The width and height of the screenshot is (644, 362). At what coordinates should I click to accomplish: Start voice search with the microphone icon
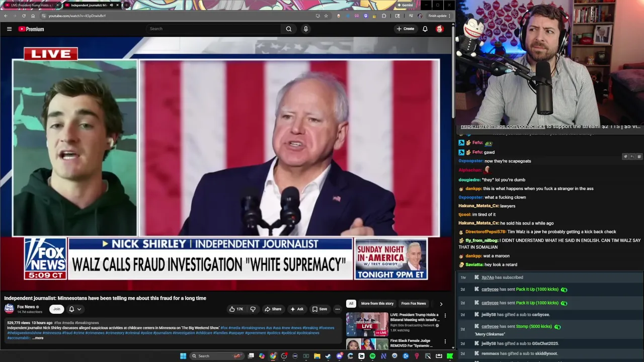tap(305, 29)
